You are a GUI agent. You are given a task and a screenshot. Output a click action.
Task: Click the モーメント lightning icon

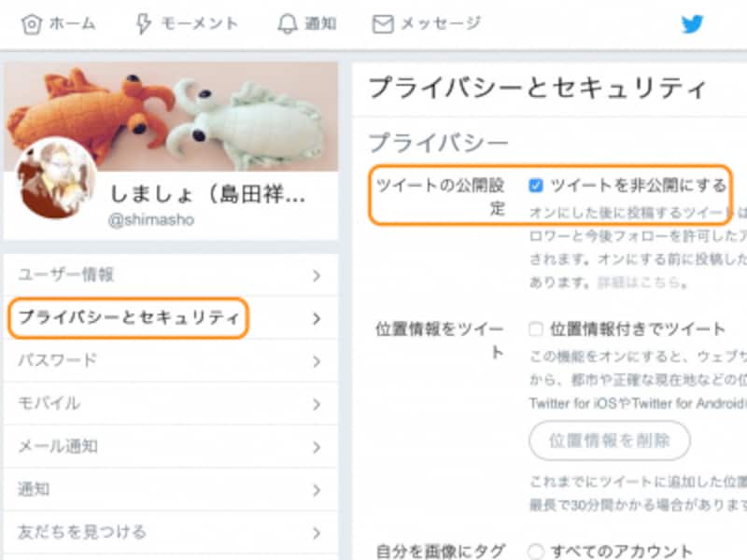pos(145,22)
